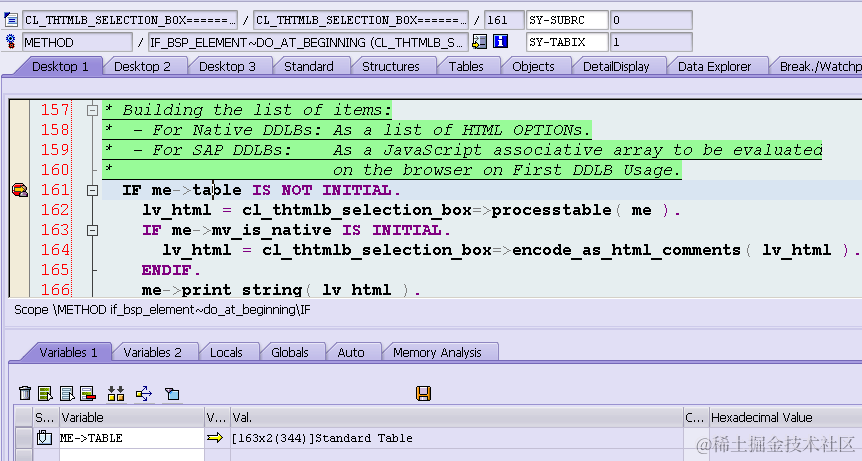This screenshot has height=461, width=862.
Task: Click the blue branching arrows icon
Action: [144, 393]
